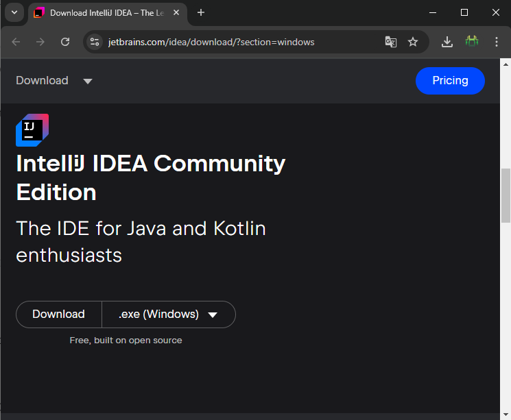
Task: Open a new browser tab
Action: [x=201, y=13]
